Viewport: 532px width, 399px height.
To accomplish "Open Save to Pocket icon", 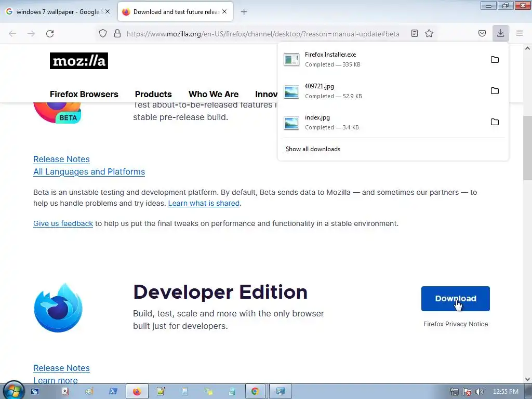I will coord(482,33).
